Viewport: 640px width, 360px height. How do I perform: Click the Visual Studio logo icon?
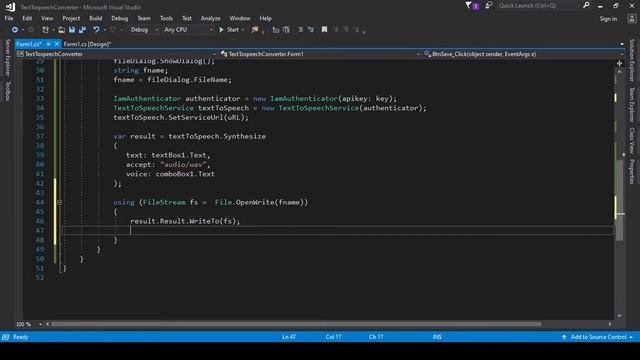click(x=10, y=7)
